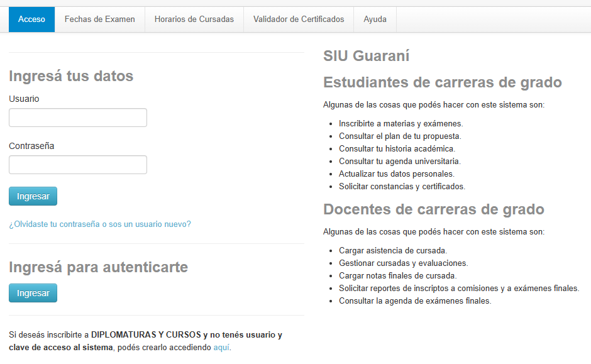Click 'Estudiantes de carreras de grado' heading

point(443,82)
